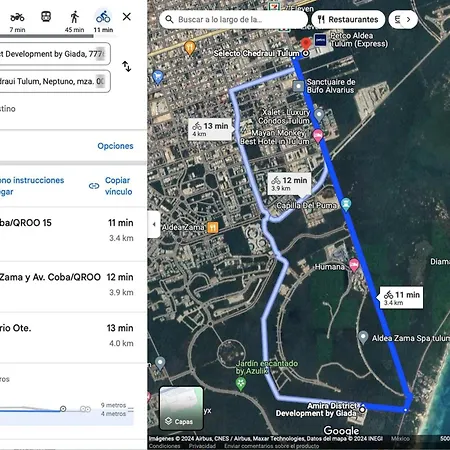450x450 pixels.
Task: Filter by Restaurantes chip
Action: [348, 19]
